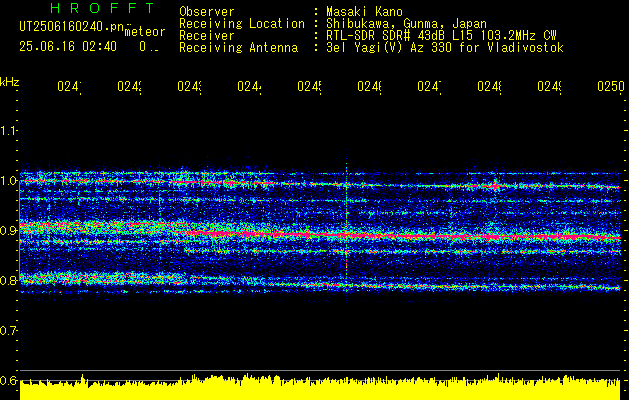
Task: Click the kHz axis unit label
Action: [9, 82]
